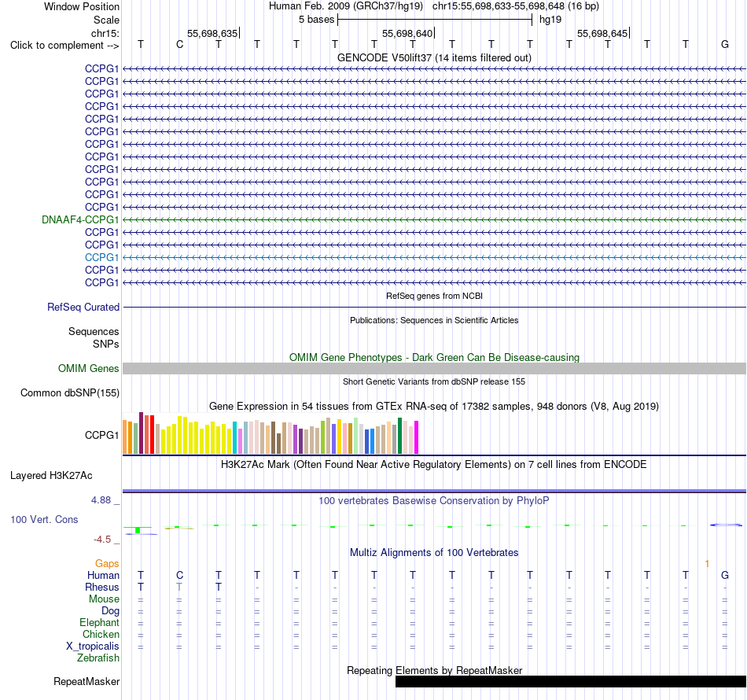The width and height of the screenshot is (747, 700).
Task: Click base G in the Human alignment row
Action: pyautogui.click(x=725, y=575)
